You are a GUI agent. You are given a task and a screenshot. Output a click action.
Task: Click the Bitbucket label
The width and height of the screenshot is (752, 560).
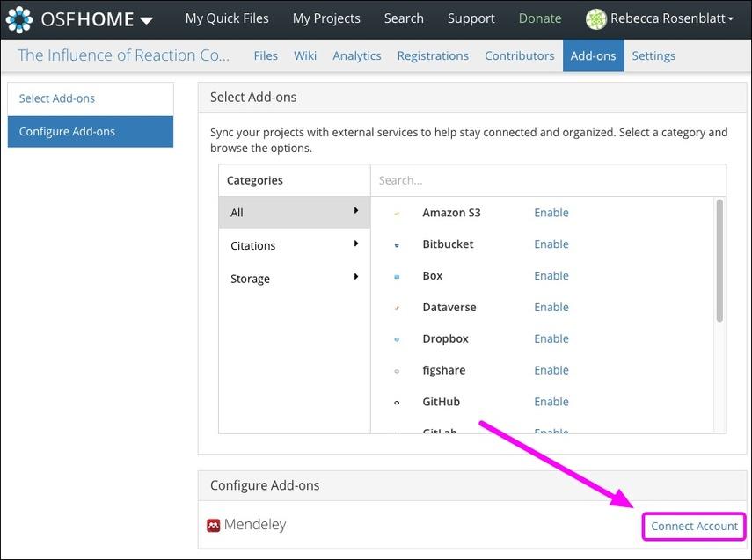pos(448,244)
